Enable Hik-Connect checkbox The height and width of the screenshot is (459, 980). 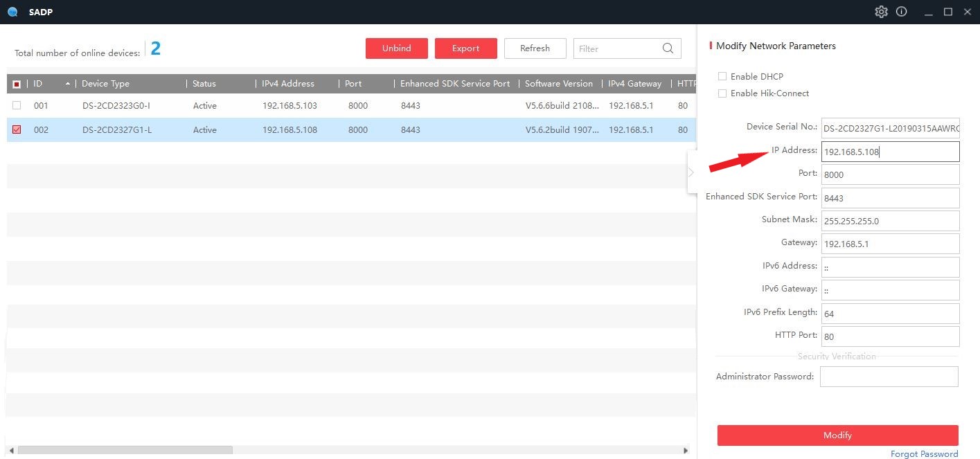[722, 93]
